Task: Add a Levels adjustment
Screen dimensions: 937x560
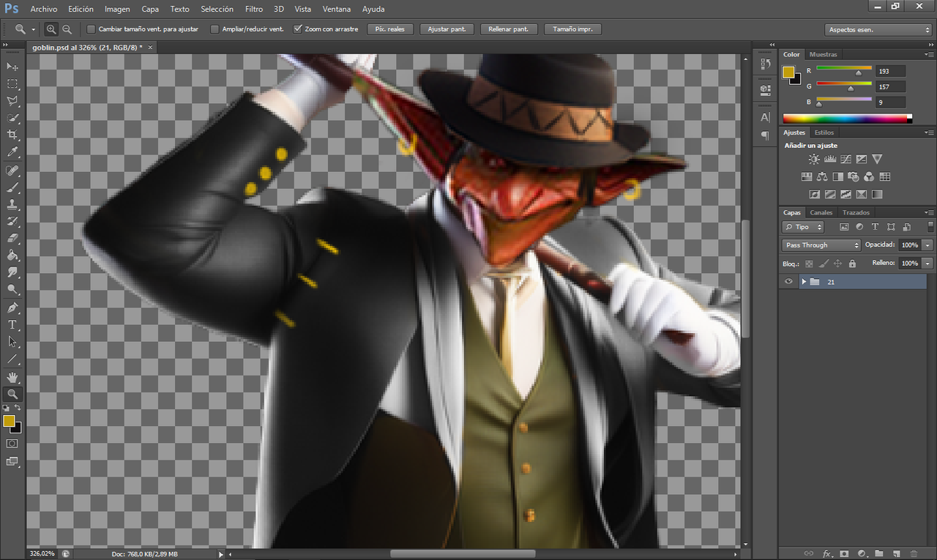Action: 830,159
